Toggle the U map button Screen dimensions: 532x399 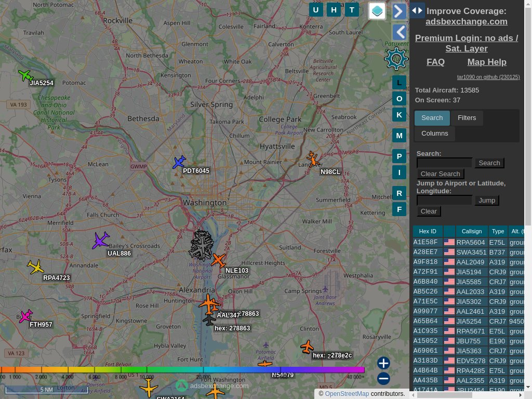(x=316, y=10)
